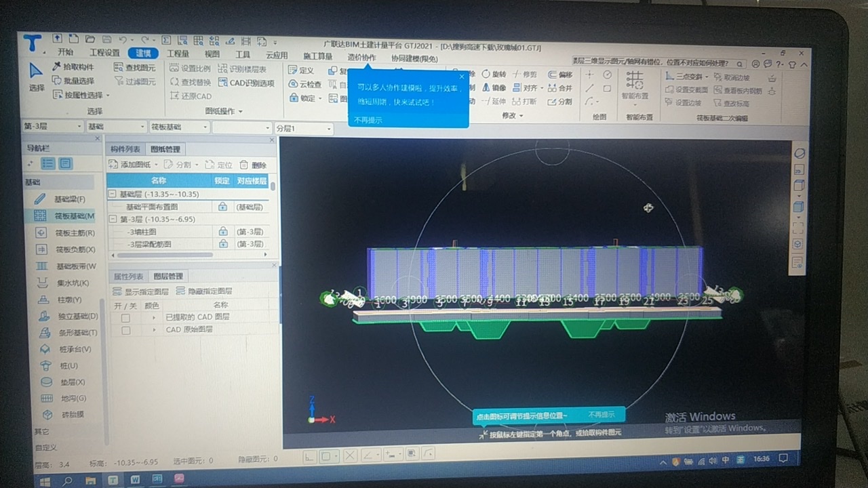Click 智能布置 smart layout icon

pyautogui.click(x=635, y=81)
